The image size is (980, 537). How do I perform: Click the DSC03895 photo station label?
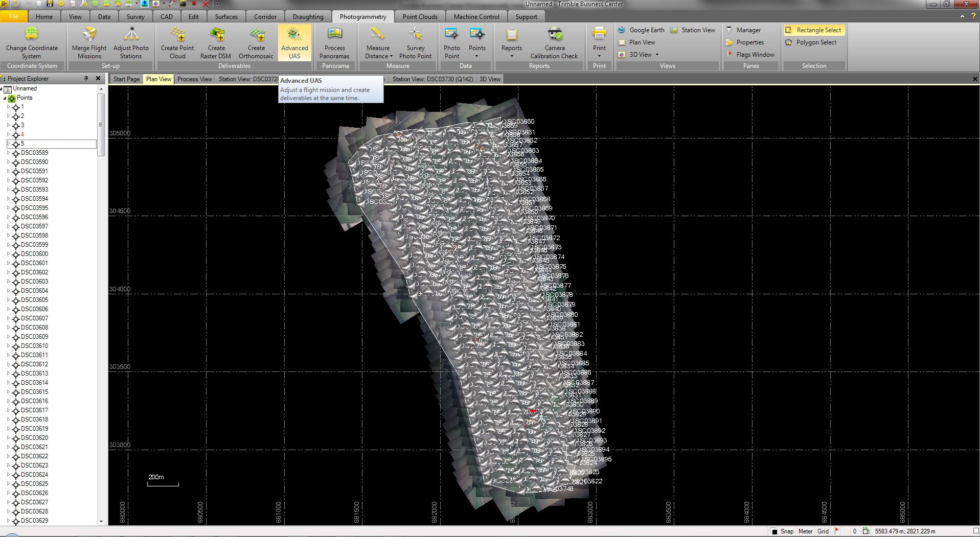click(x=596, y=459)
